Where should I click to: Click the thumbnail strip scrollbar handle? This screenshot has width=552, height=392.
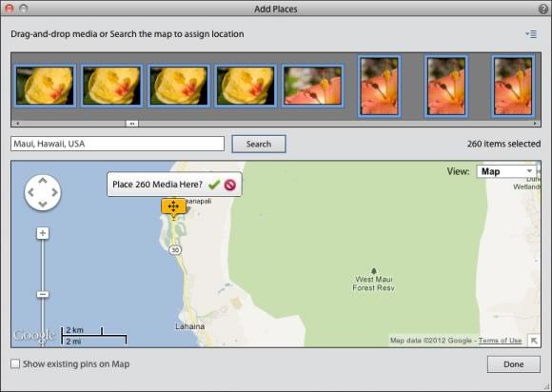coord(132,124)
